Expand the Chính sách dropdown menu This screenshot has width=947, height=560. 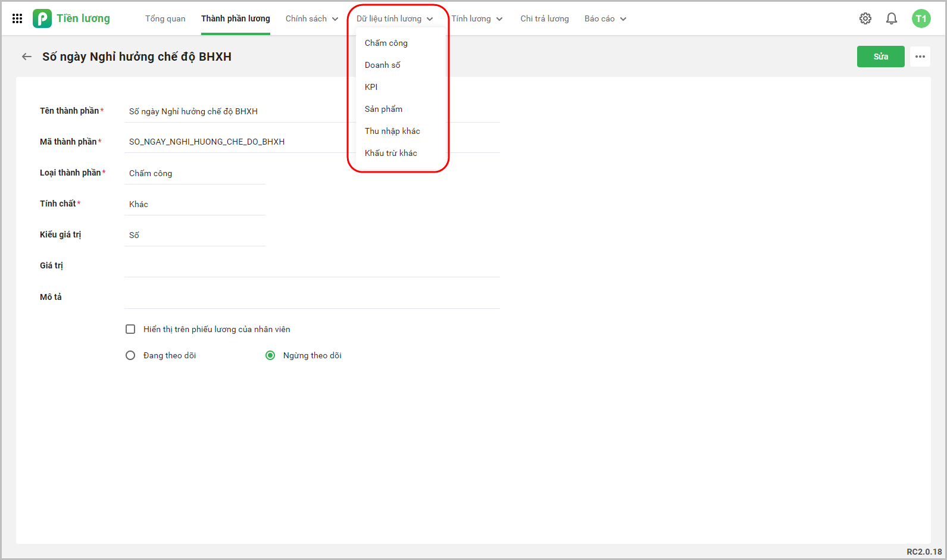tap(312, 18)
